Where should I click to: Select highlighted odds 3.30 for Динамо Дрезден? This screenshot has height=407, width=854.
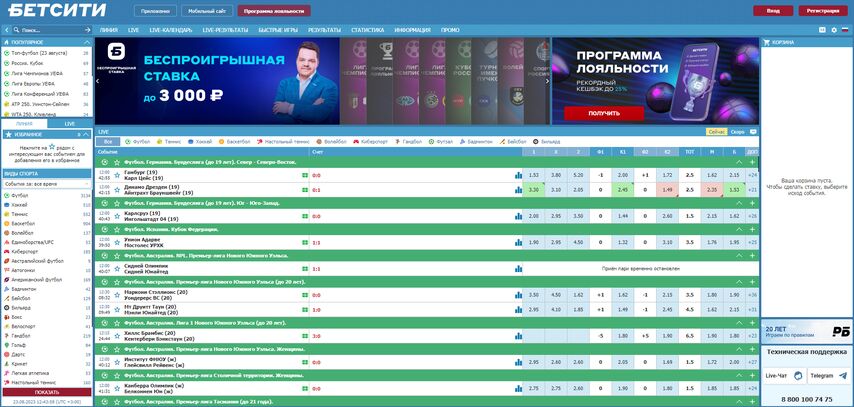[x=533, y=190]
